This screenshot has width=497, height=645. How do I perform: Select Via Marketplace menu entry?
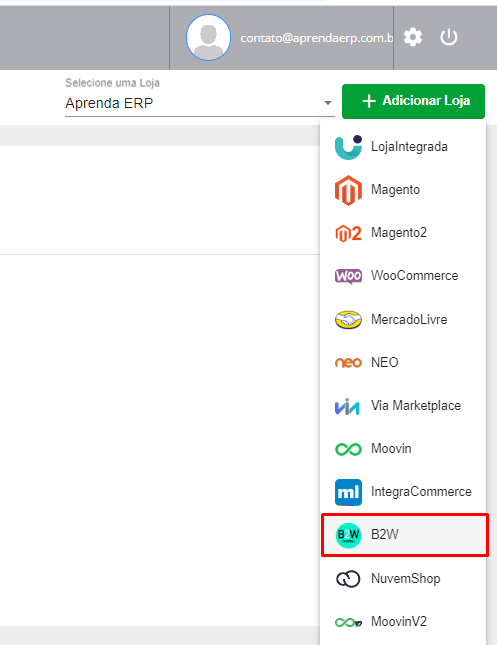click(403, 406)
